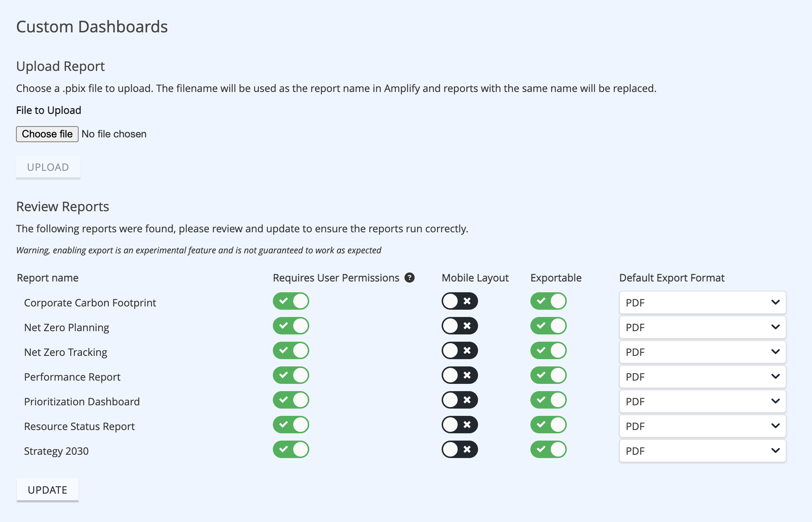The height and width of the screenshot is (522, 812).
Task: Change export format for Prioritization Dashboard
Action: pos(703,401)
